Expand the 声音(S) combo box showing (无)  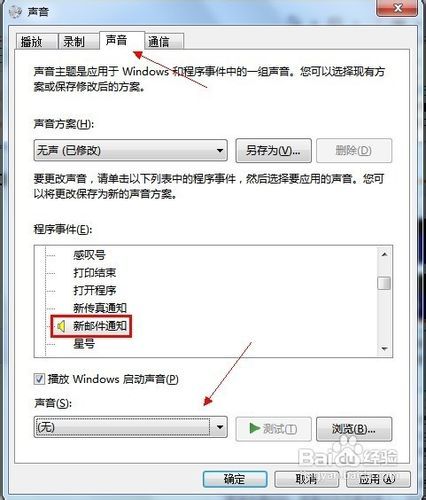click(x=131, y=427)
